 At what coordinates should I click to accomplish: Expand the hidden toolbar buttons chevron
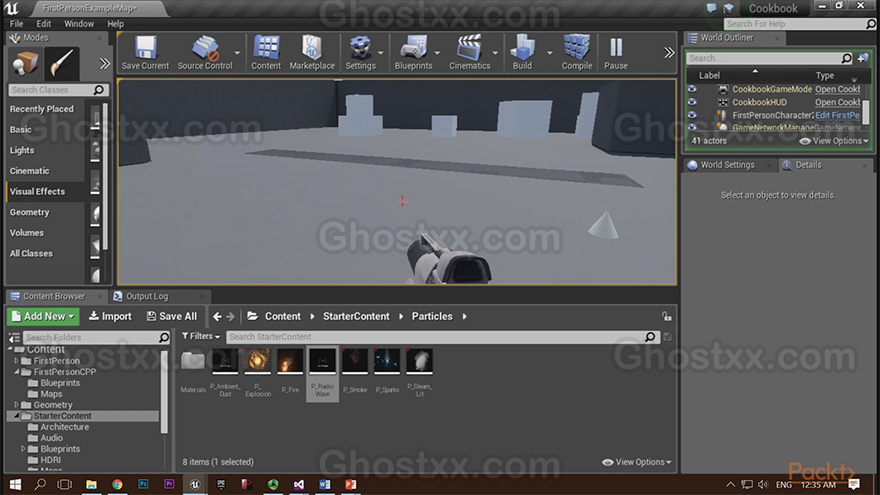[669, 53]
